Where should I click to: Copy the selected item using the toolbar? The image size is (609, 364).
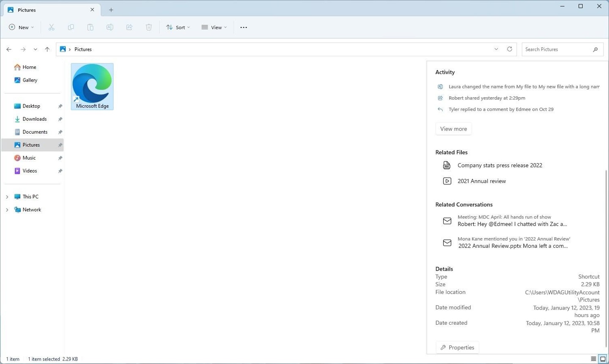pyautogui.click(x=71, y=27)
